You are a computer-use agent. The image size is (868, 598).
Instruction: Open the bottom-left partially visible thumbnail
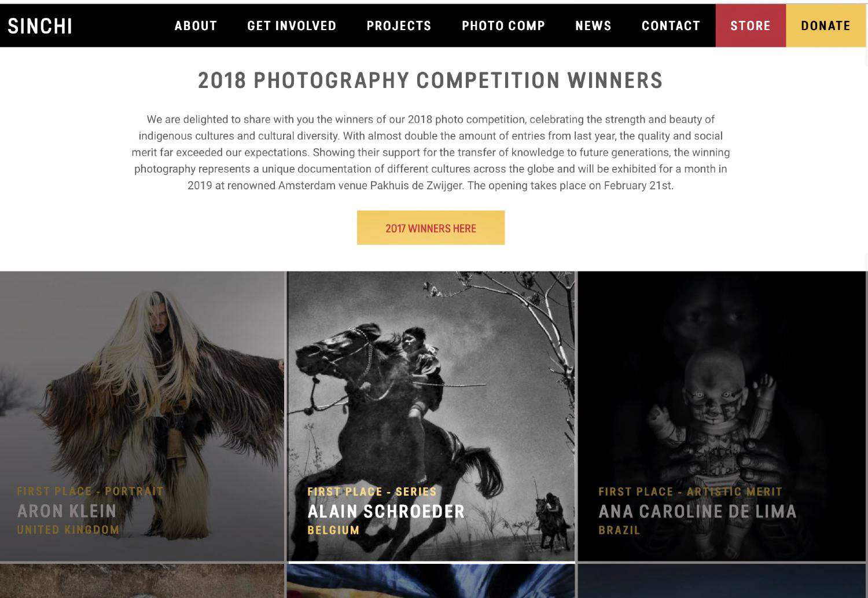pos(142,581)
